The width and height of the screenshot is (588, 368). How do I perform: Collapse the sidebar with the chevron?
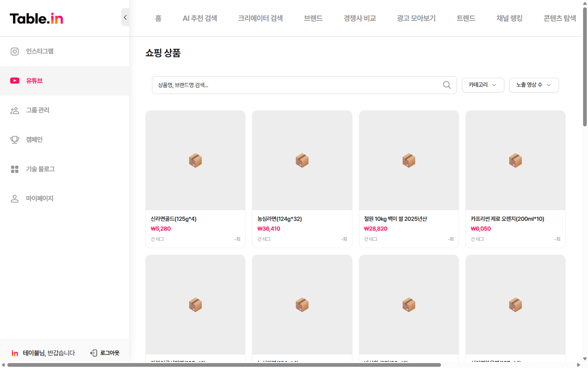click(x=125, y=18)
